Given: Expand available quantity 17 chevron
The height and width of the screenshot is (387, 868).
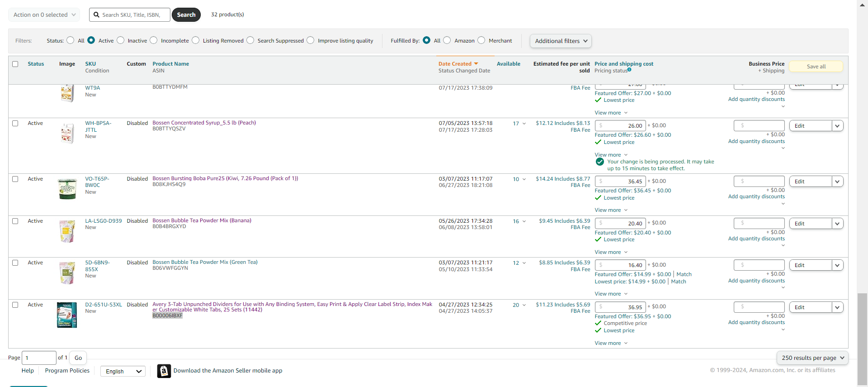Looking at the screenshot, I should point(524,124).
